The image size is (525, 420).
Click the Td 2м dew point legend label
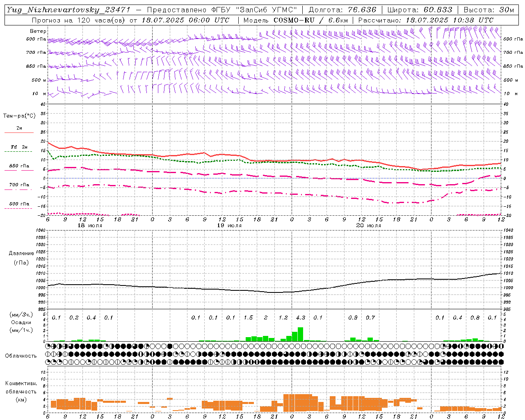pyautogui.click(x=19, y=147)
